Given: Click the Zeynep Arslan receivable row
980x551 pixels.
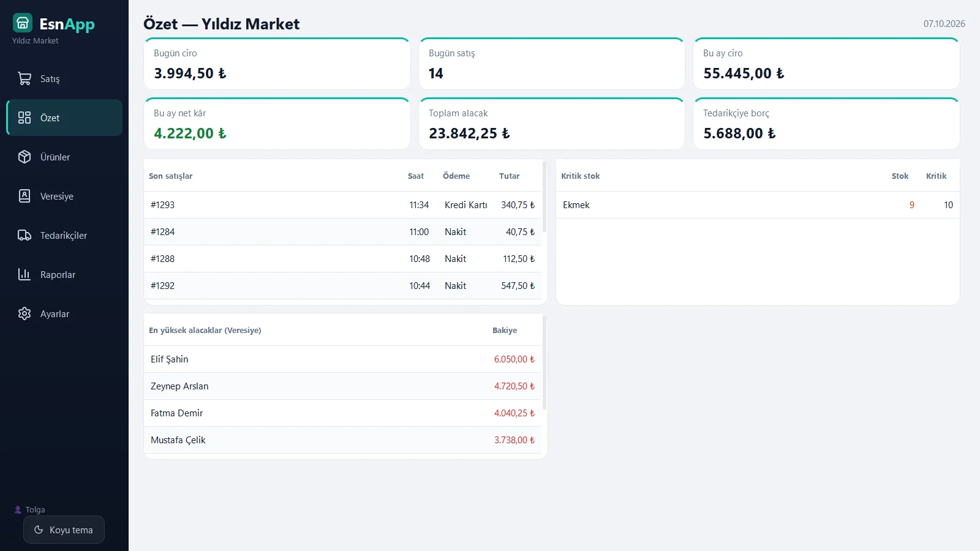Looking at the screenshot, I should (x=343, y=386).
